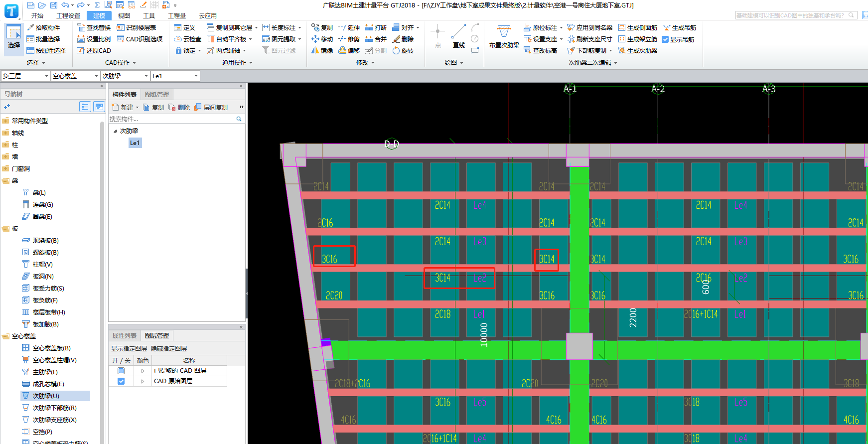Open the 视图 ribbon tab
The image size is (868, 444).
coord(124,15)
